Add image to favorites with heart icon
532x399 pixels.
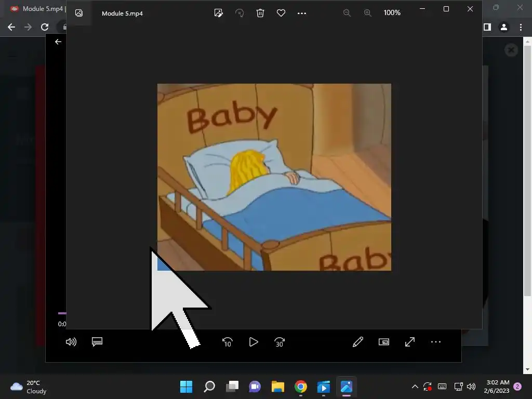281,13
